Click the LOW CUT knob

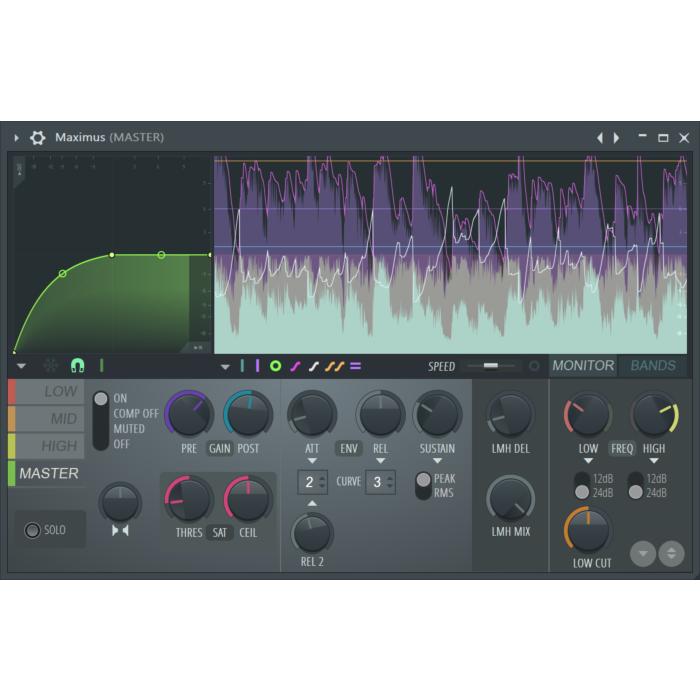pyautogui.click(x=588, y=530)
